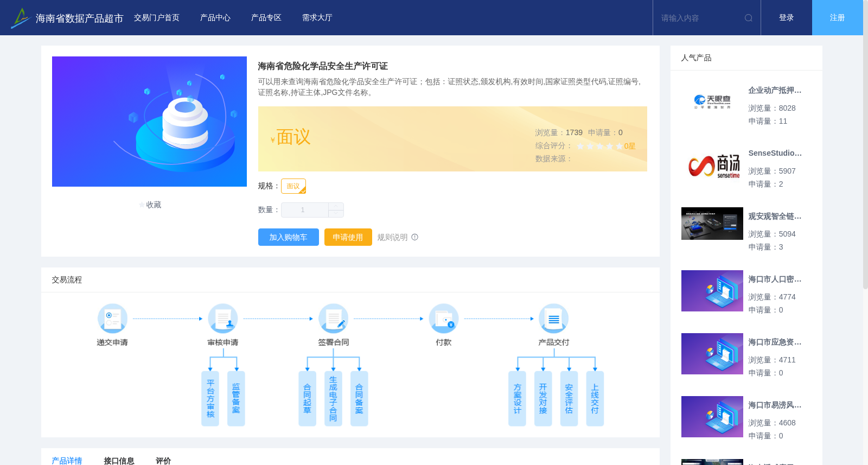Image resolution: width=868 pixels, height=465 pixels.
Task: Click the 安全评估 sub-step box
Action: pos(569,399)
